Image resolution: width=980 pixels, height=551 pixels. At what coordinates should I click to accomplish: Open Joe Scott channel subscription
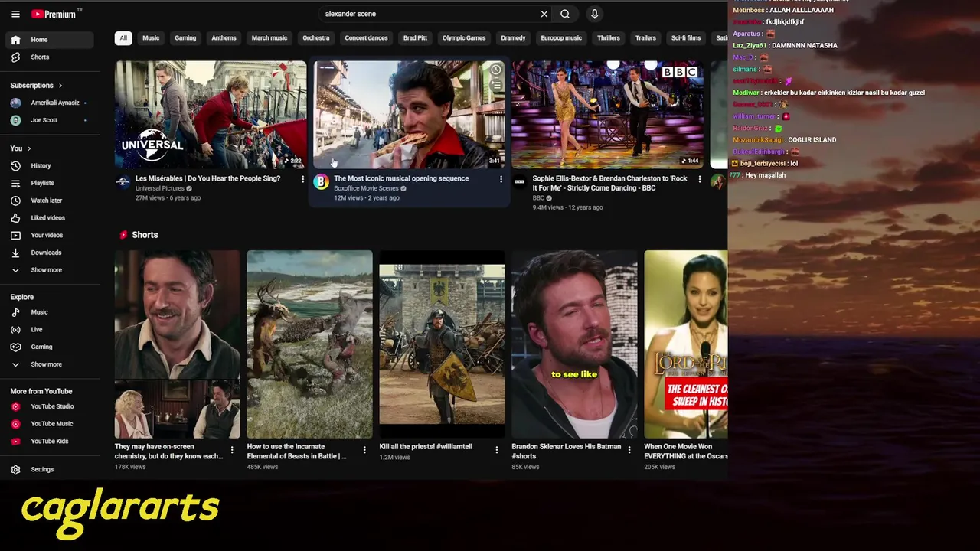[51, 120]
